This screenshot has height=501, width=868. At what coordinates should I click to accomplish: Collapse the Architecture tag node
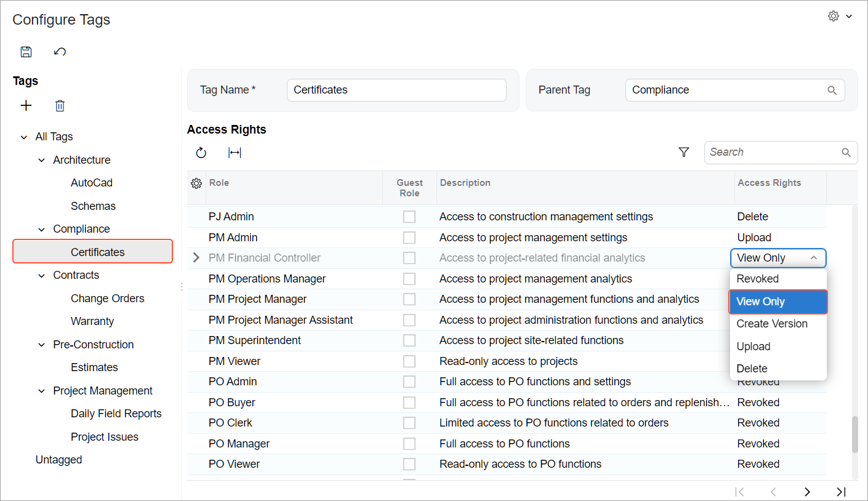point(42,160)
